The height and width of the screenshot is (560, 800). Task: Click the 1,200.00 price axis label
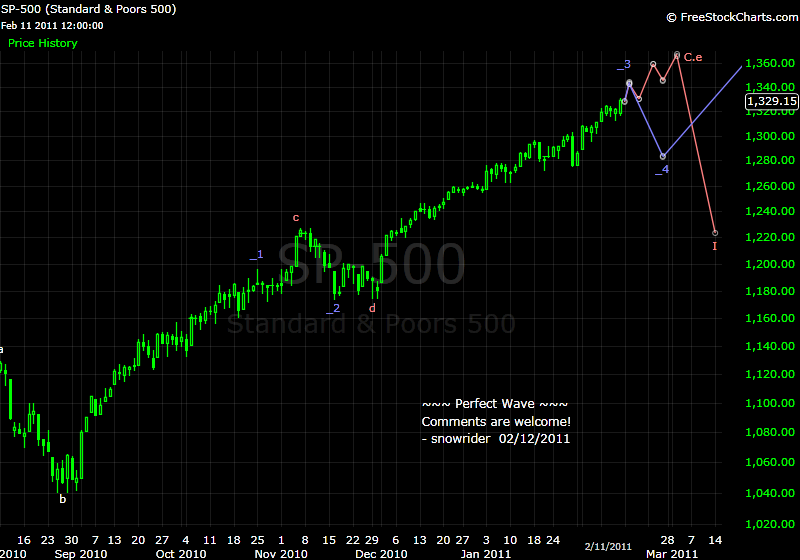tap(770, 264)
